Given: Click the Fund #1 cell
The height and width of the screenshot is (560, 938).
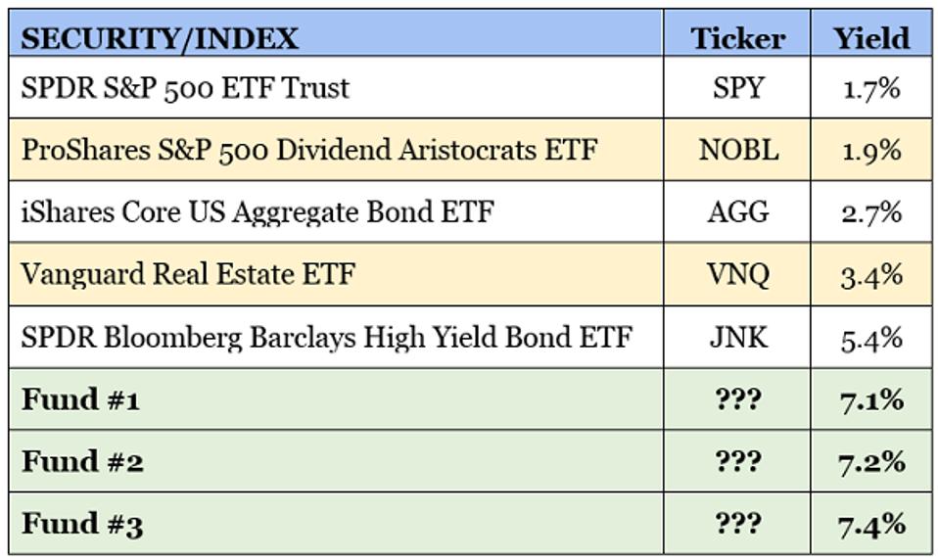Looking at the screenshot, I should [x=81, y=399].
